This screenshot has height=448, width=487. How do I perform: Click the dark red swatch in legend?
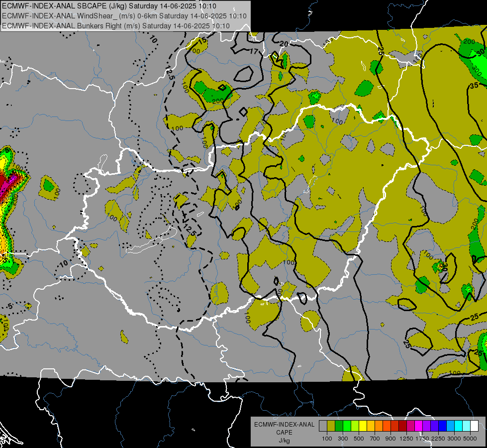pyautogui.click(x=402, y=426)
